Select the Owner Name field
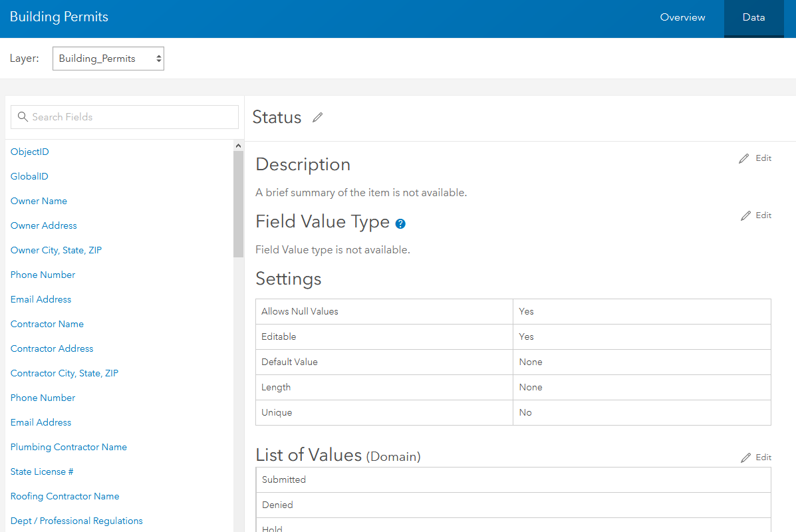Screen dimensions: 796x532 click(39, 201)
